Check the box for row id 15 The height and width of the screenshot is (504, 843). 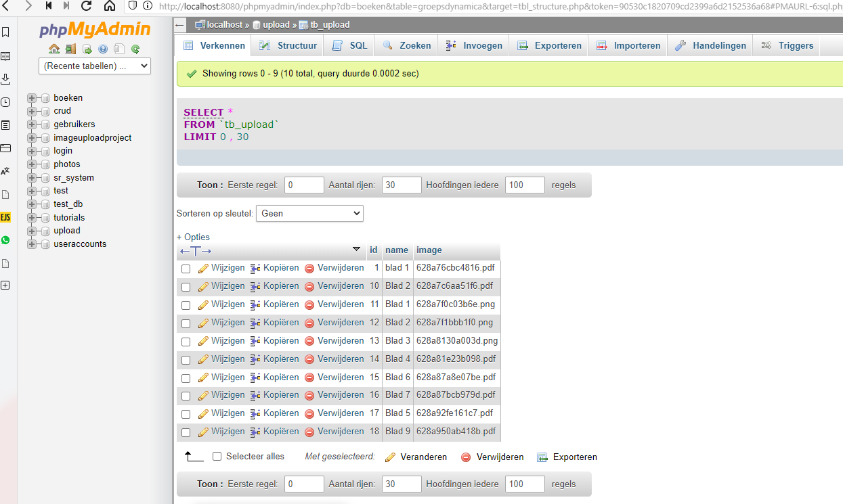pyautogui.click(x=186, y=377)
